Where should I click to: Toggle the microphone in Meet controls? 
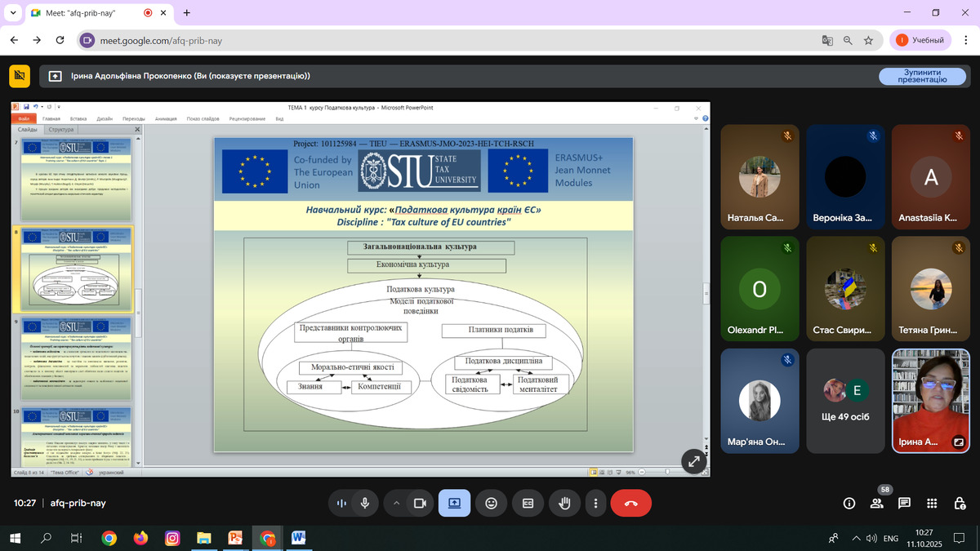[364, 504]
